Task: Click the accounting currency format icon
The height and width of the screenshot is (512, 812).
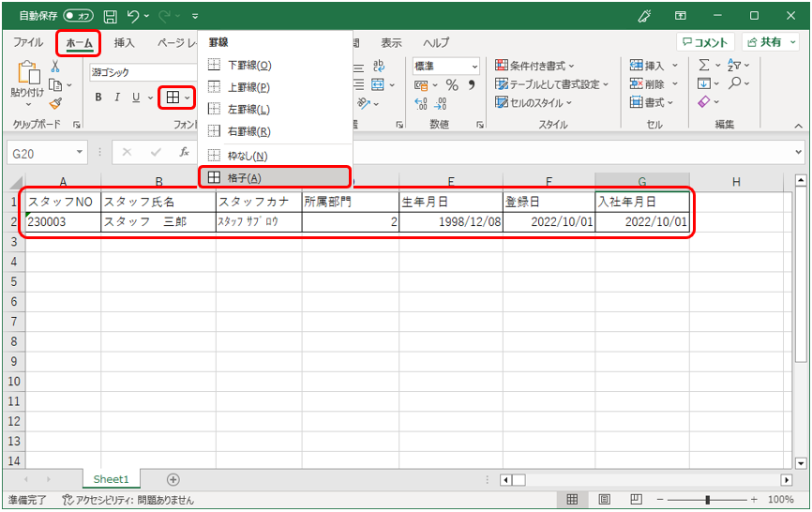Action: pyautogui.click(x=421, y=85)
